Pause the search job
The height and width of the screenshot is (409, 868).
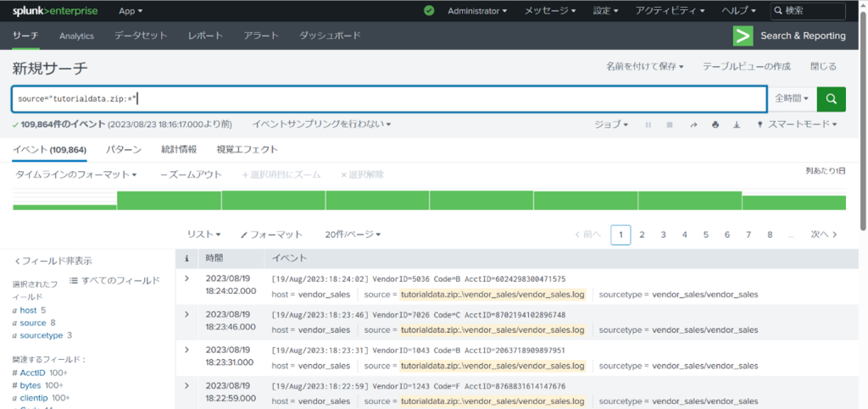pos(648,124)
